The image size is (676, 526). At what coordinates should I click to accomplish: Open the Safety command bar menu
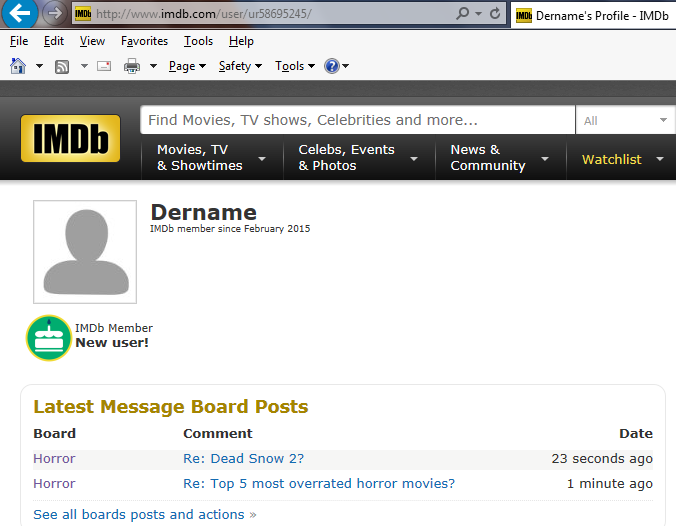tap(240, 66)
